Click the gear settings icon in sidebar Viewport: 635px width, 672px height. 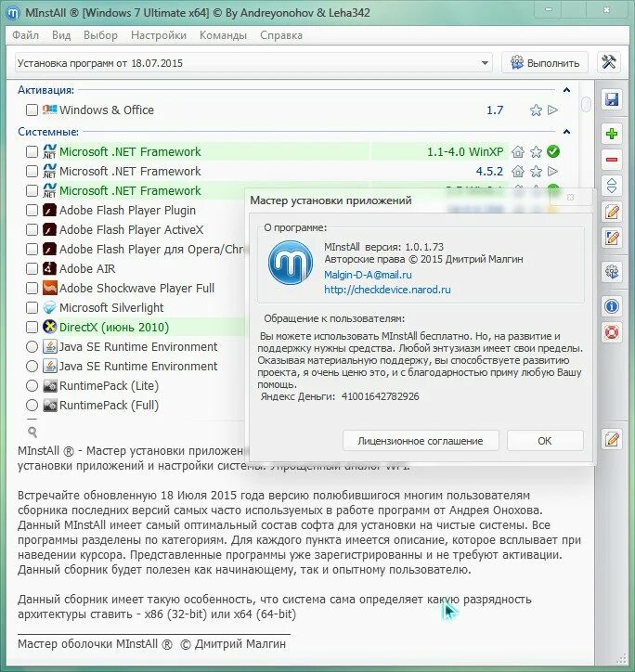(612, 272)
